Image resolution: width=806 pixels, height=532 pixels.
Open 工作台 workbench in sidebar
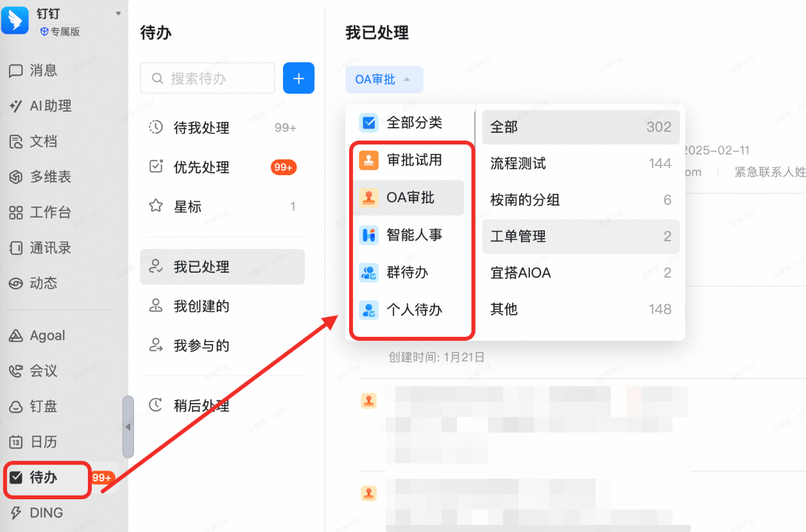click(40, 212)
